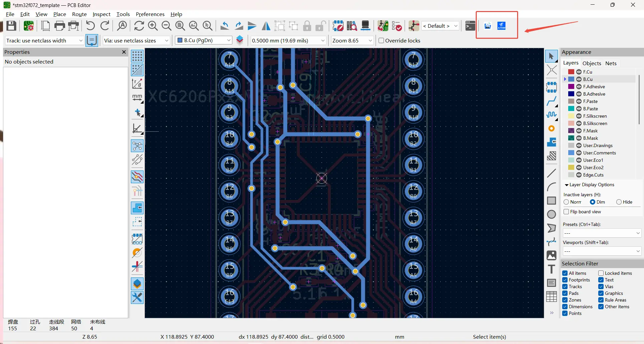
Task: Collapse the Layer Display Options section
Action: (567, 185)
